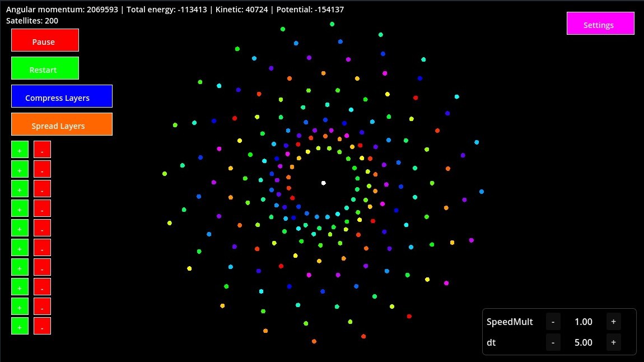
Task: Click the topmost green + layer button
Action: pyautogui.click(x=20, y=149)
